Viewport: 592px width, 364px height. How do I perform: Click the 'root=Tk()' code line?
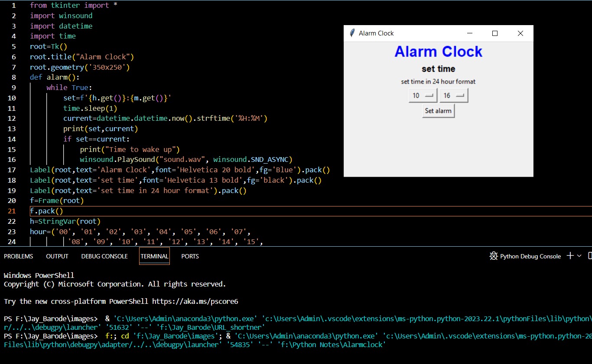49,46
